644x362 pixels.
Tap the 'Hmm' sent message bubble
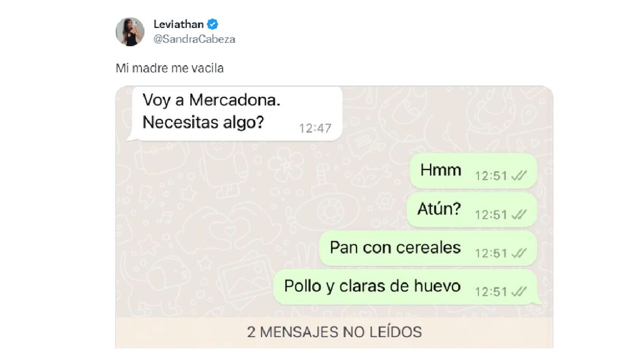click(x=473, y=171)
